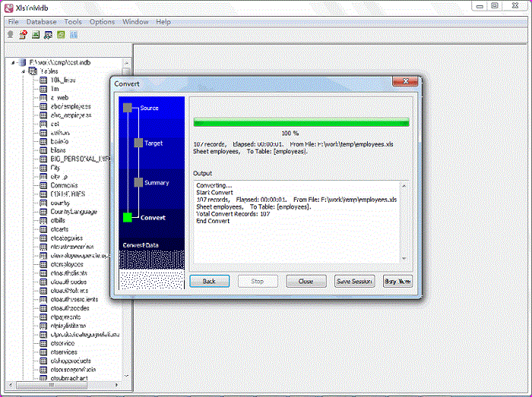
Task: Select the COUNTRIES table in the tree
Action: click(68, 194)
